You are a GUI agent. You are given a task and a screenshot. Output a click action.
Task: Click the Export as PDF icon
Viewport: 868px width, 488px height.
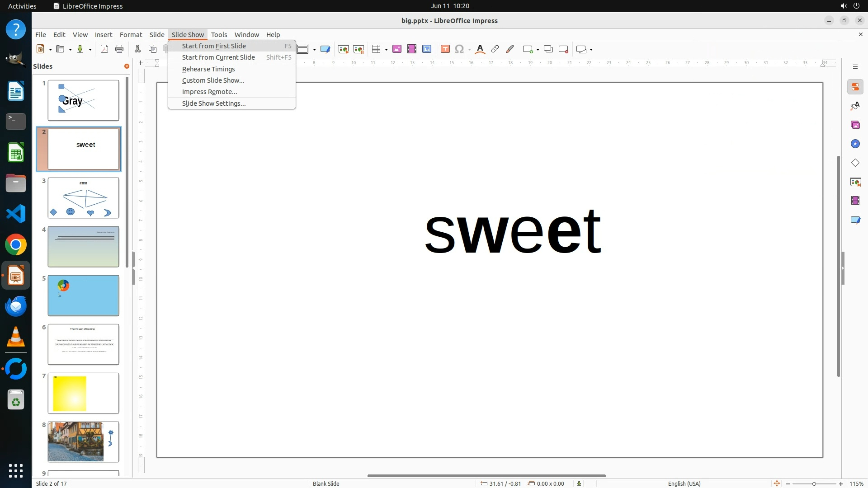pos(104,49)
